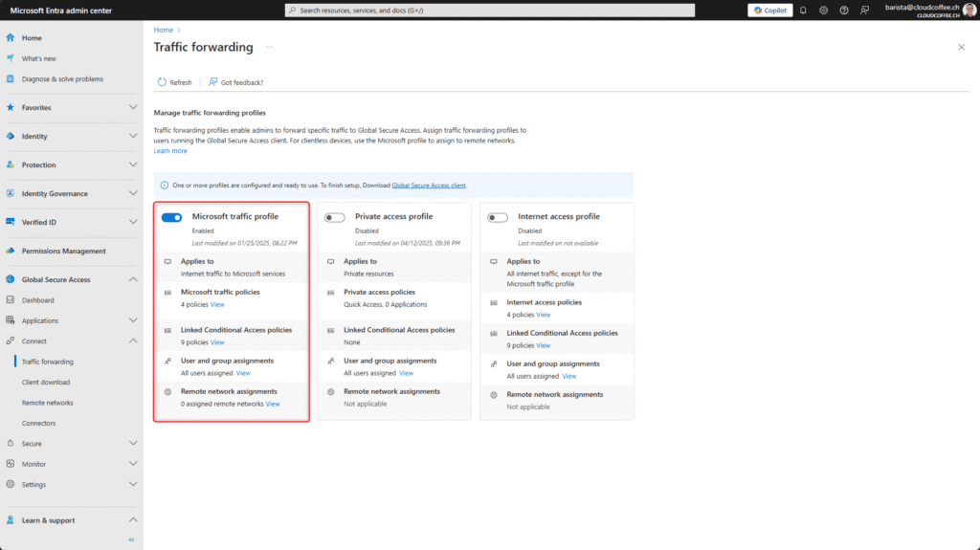The height and width of the screenshot is (550, 980).
Task: Click the Identity icon in sidebar
Action: click(x=10, y=136)
